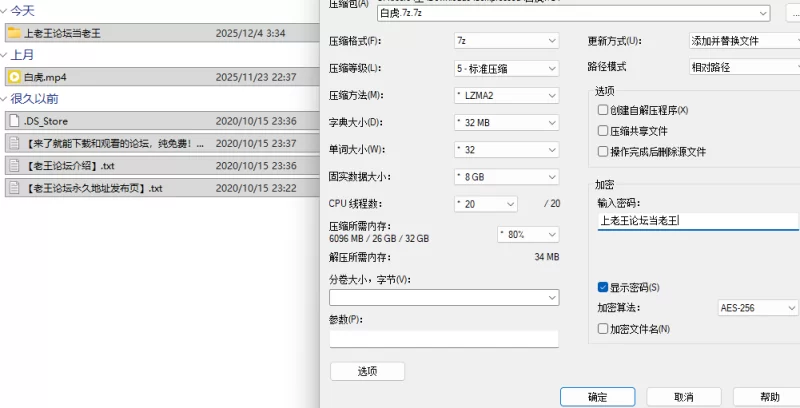Enable 加密文件名 checkbox

(603, 328)
